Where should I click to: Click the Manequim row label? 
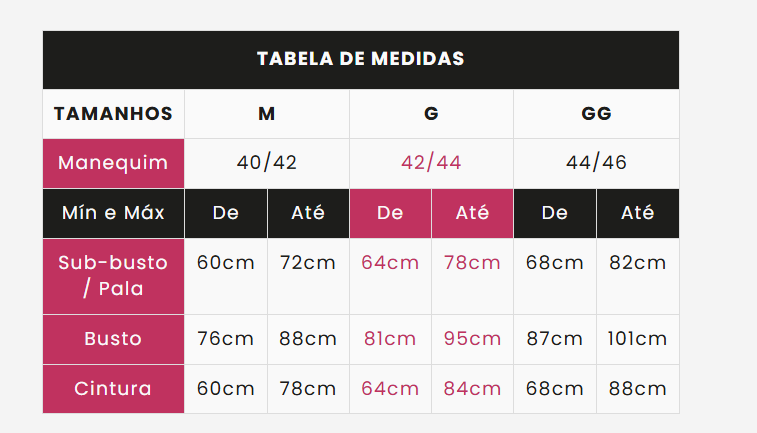click(x=113, y=163)
